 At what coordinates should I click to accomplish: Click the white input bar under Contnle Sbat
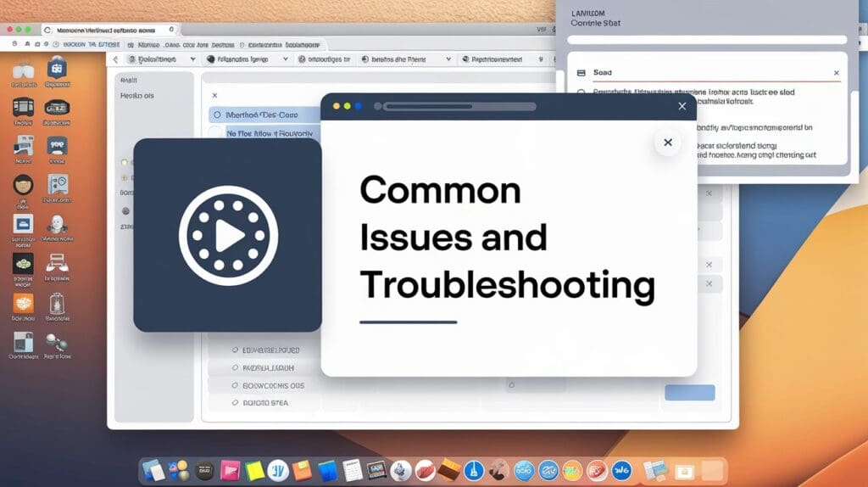tap(707, 39)
